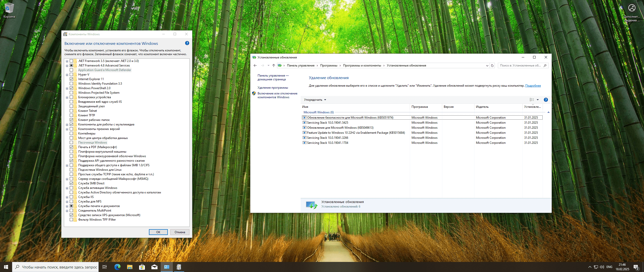Open Microsoft Store from the taskbar
Screen dimensions: 644x272
click(142, 267)
